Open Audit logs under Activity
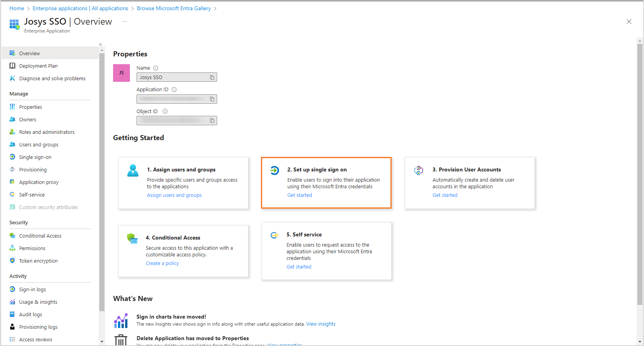644x346 pixels. point(50,314)
